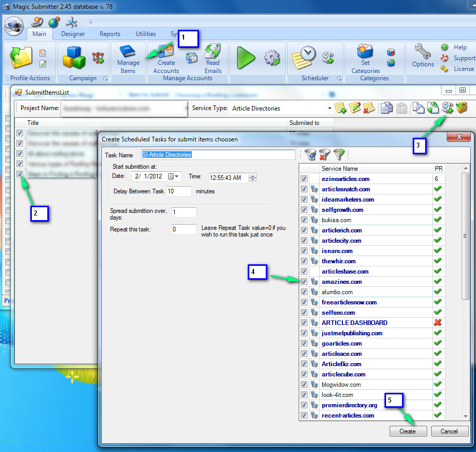Click the gear with play arrow icon
Screen dimensions: 476x452
pos(272,58)
